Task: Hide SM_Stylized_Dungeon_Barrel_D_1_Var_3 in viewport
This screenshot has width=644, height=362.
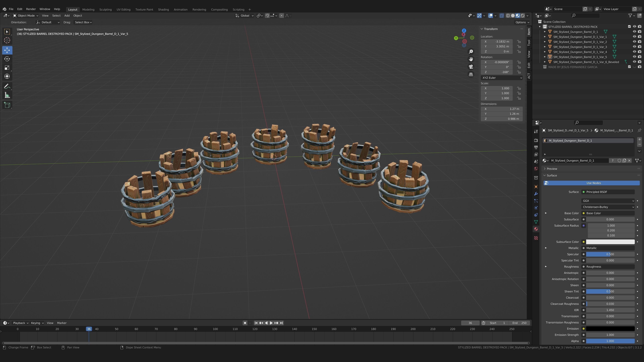Action: pos(634,47)
